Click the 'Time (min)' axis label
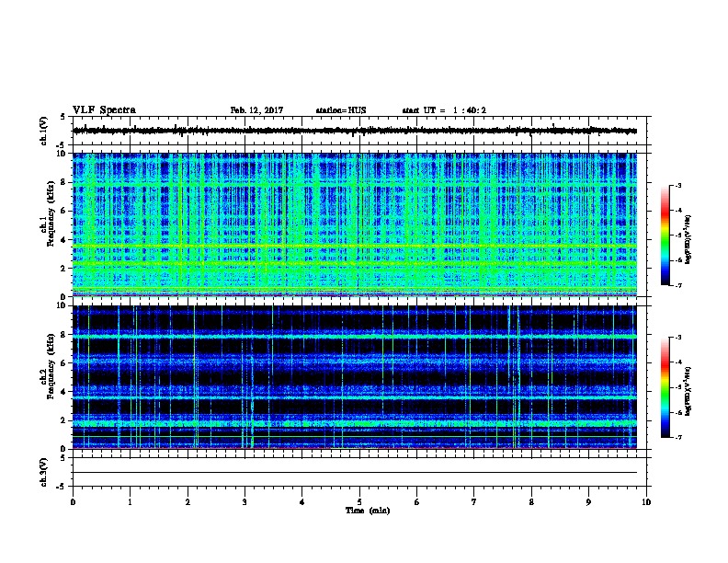 (x=368, y=511)
